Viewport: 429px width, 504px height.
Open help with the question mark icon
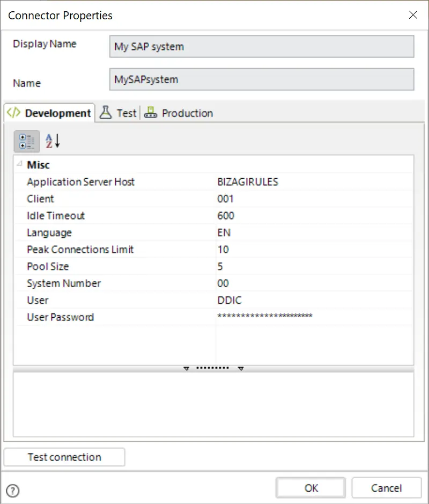point(13,491)
